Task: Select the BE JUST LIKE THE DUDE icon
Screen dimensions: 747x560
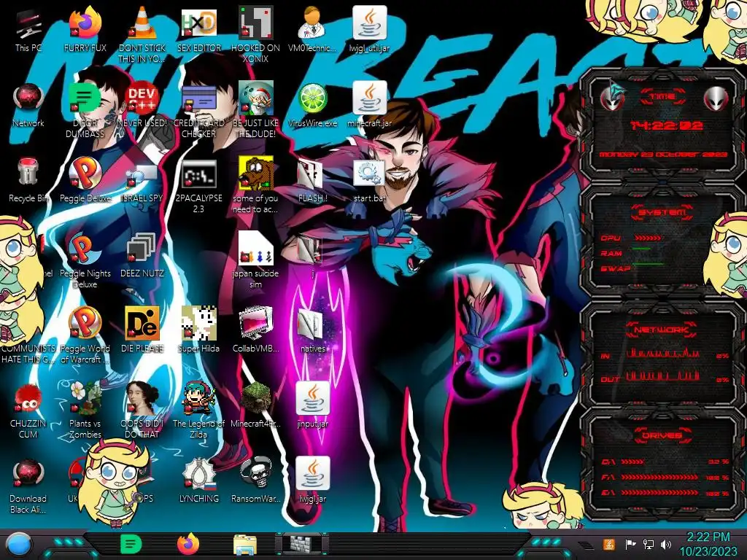Action: point(256,109)
